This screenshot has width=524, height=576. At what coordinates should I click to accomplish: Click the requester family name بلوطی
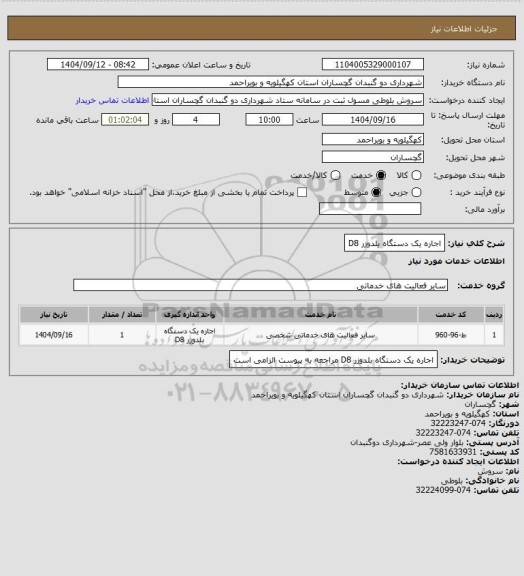pos(452,480)
